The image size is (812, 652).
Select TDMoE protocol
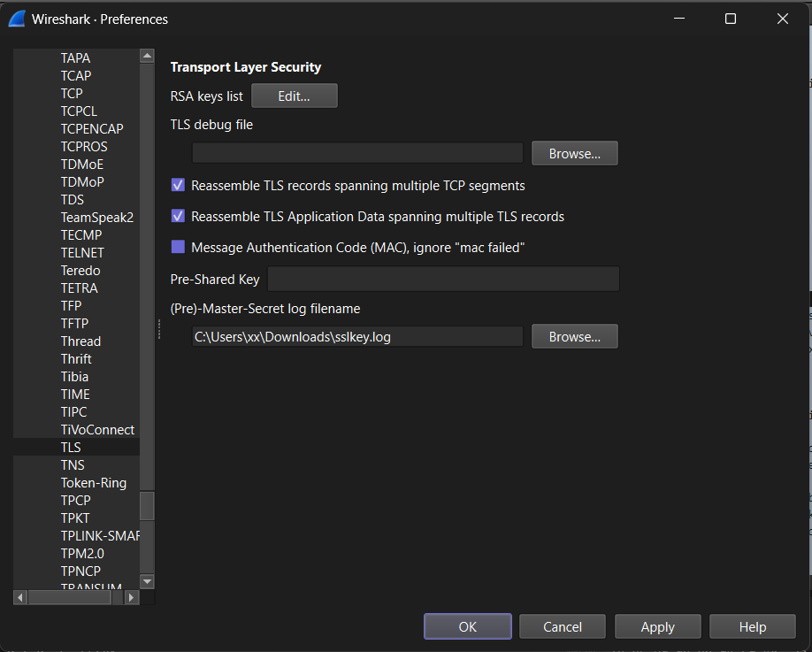[x=82, y=165]
